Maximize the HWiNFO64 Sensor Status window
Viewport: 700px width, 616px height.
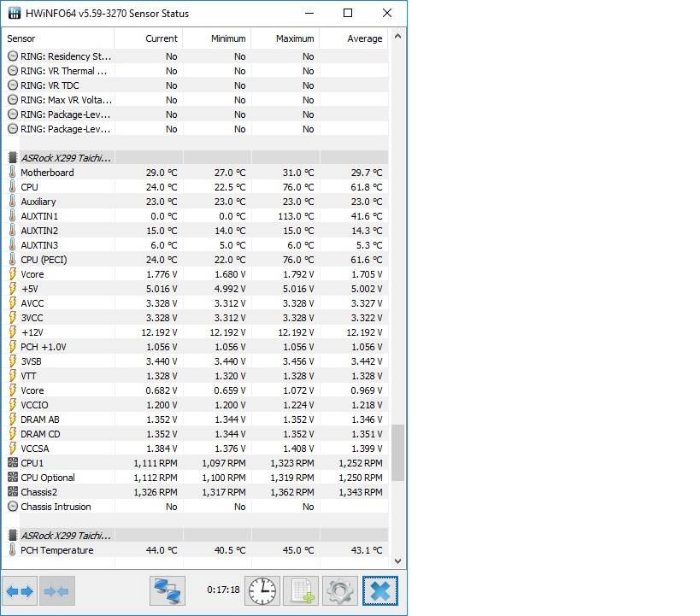pyautogui.click(x=348, y=14)
